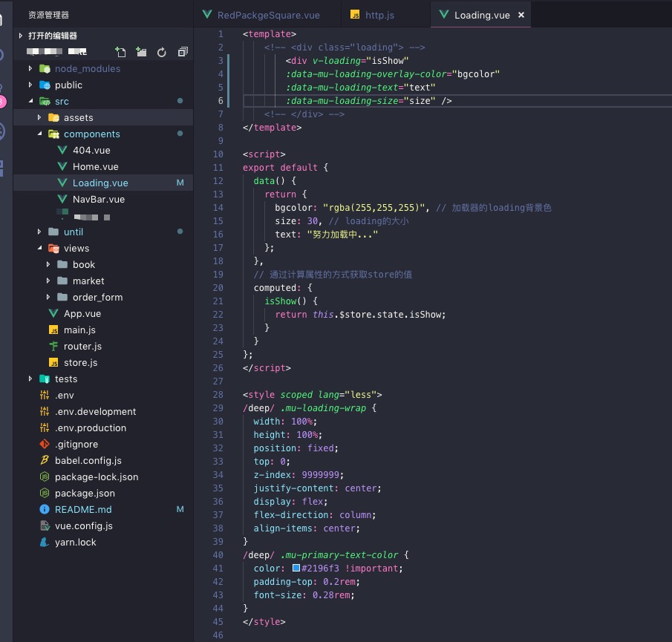Click the modified dot beside src folder
This screenshot has width=672, height=642.
click(180, 101)
